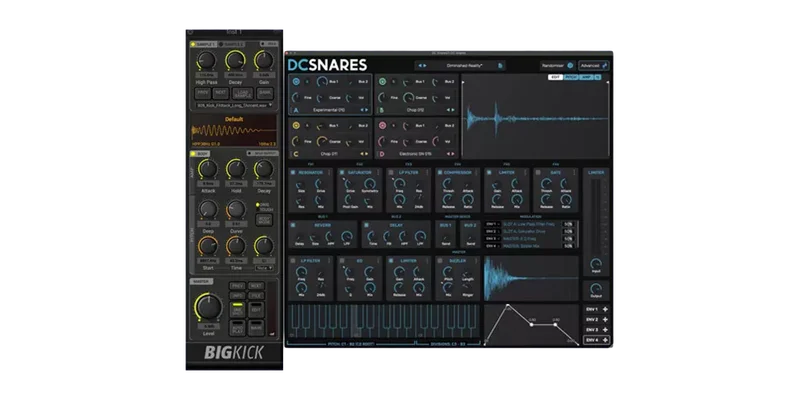
Task: Toggle power on slot D in DC Snares
Action: click(x=382, y=125)
